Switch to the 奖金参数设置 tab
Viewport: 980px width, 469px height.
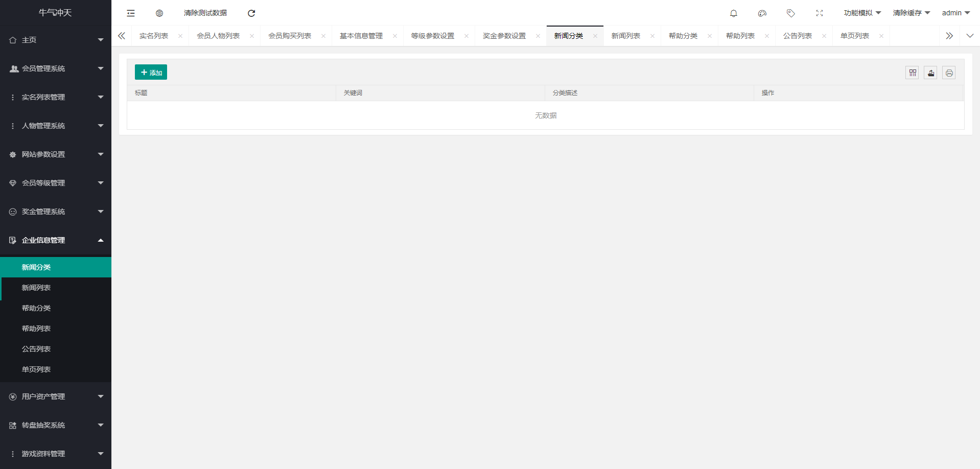pos(505,36)
